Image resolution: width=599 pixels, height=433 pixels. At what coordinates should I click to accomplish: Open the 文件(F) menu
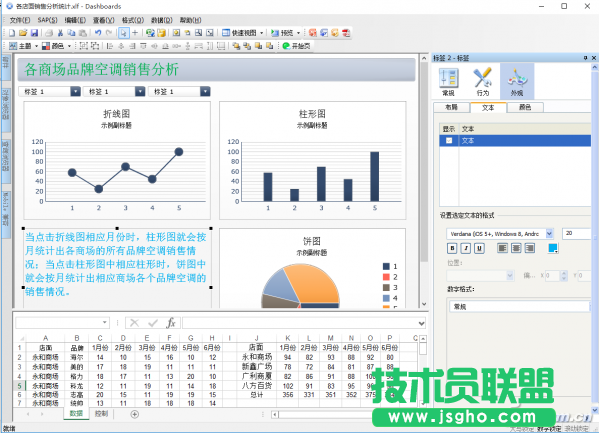point(20,20)
